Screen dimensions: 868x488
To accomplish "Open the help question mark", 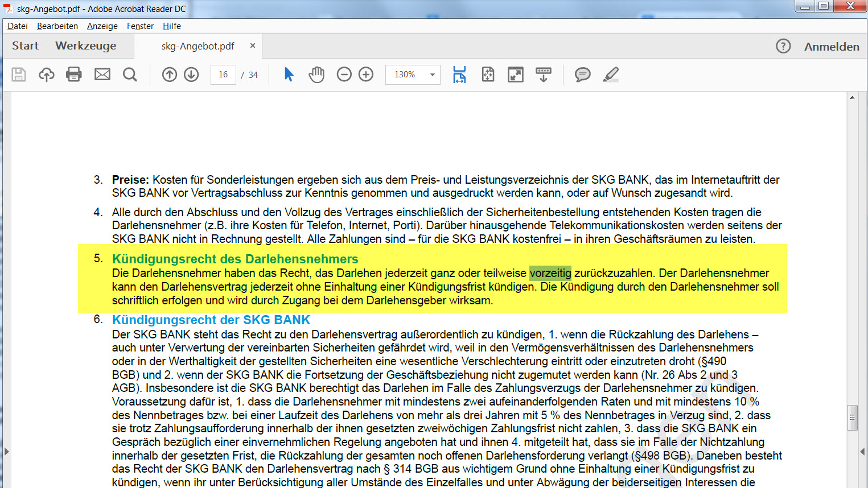I will click(783, 46).
